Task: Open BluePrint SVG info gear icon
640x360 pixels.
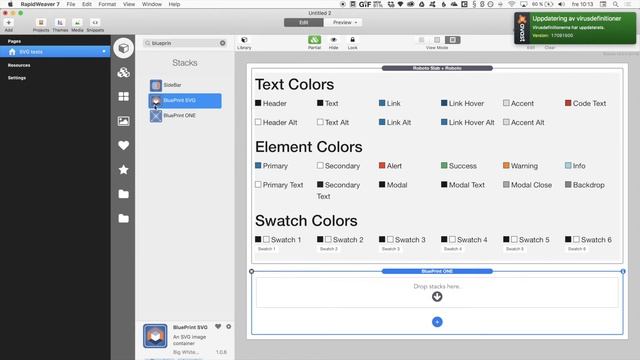Action: pos(229,327)
